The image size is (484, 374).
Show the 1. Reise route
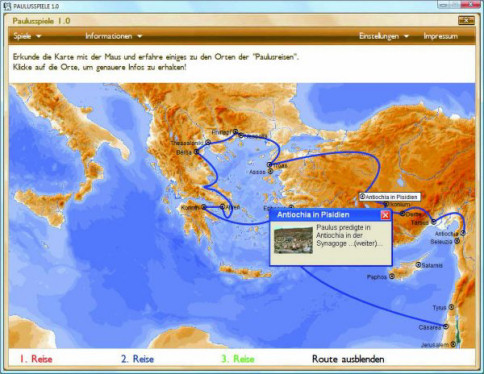(x=36, y=359)
